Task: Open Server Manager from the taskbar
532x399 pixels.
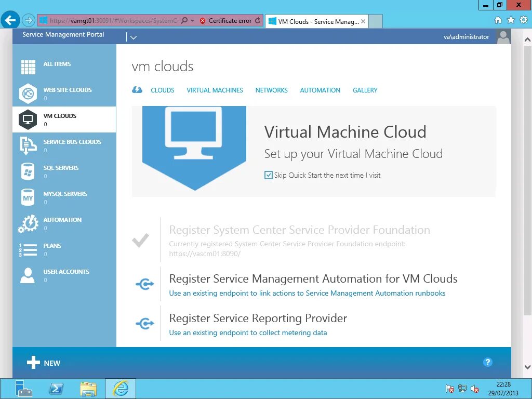Action: (23, 389)
